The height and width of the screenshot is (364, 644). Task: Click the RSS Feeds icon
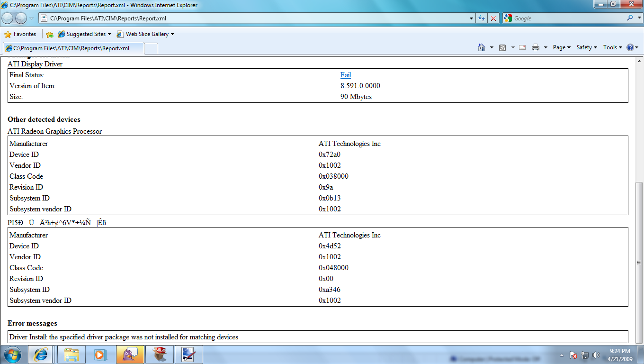(502, 47)
